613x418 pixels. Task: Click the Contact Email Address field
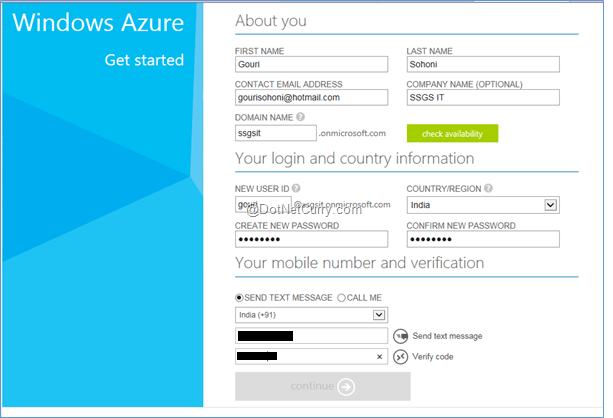(x=310, y=98)
